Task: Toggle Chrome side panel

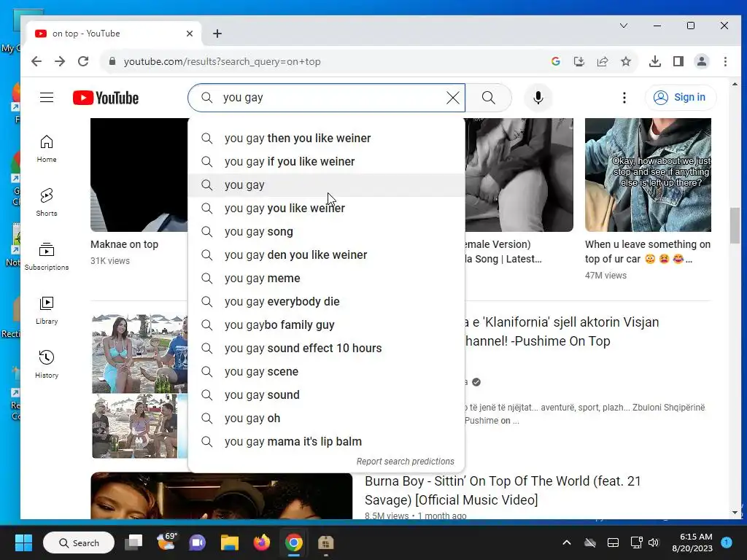Action: pyautogui.click(x=678, y=61)
